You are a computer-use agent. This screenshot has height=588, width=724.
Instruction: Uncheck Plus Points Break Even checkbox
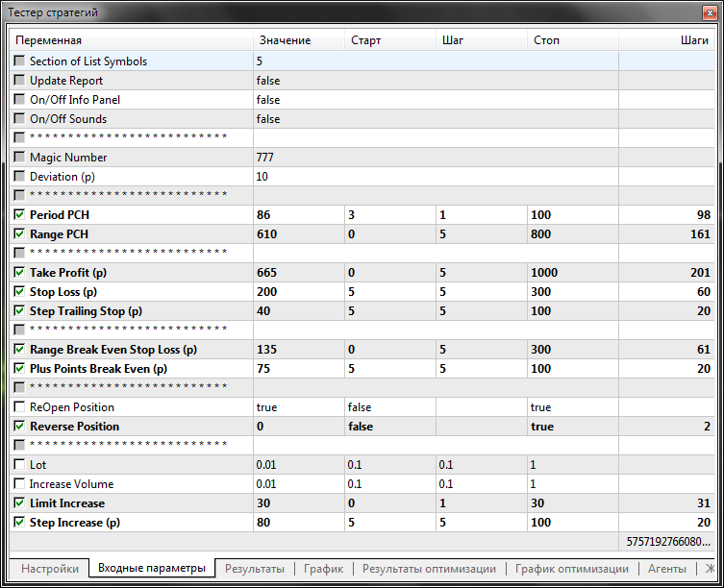19,368
